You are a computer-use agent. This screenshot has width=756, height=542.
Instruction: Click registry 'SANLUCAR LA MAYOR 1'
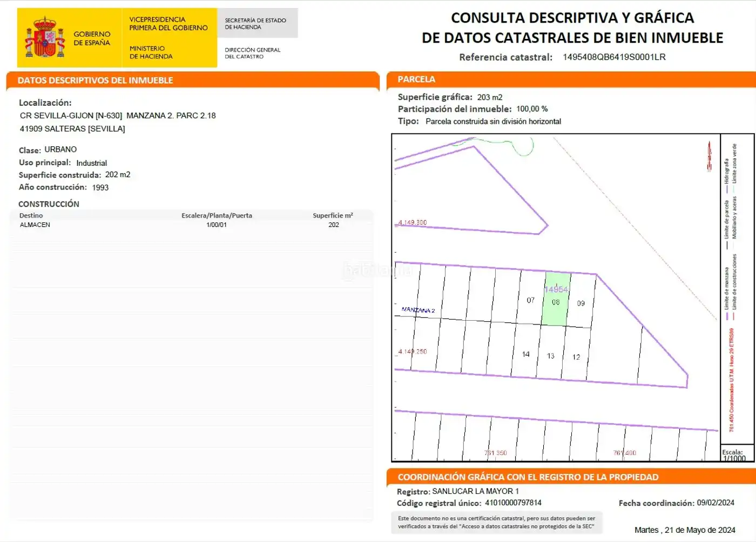475,491
